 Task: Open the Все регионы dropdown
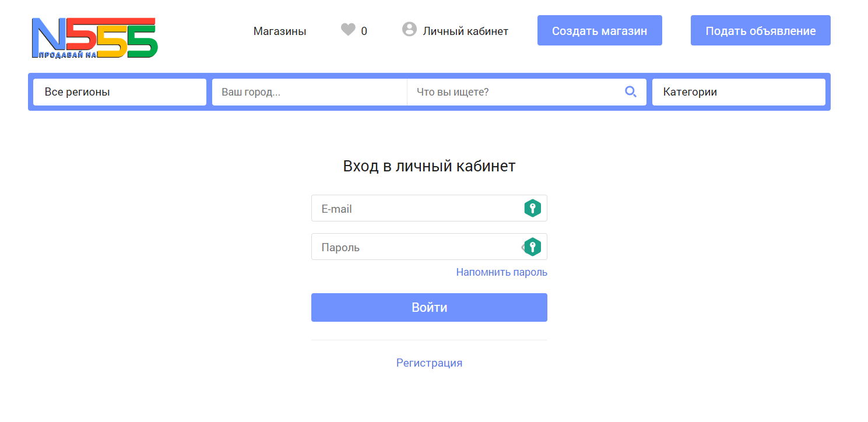click(x=120, y=92)
